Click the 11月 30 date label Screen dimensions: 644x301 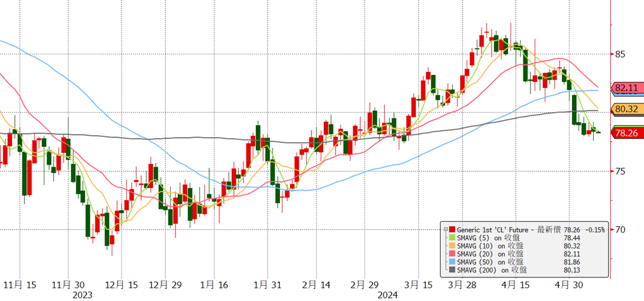tap(68, 284)
